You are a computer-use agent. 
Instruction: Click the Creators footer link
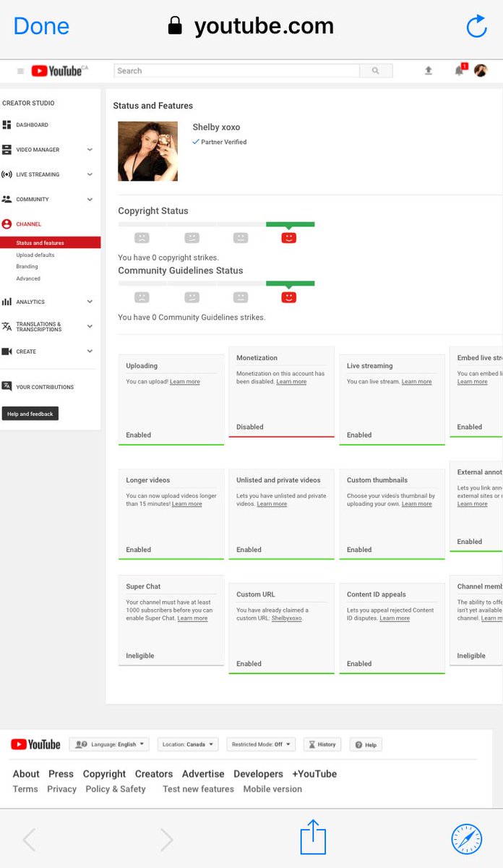tap(154, 774)
